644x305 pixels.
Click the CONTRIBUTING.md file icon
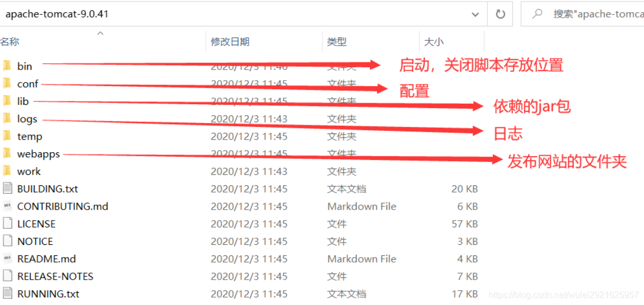pyautogui.click(x=7, y=206)
